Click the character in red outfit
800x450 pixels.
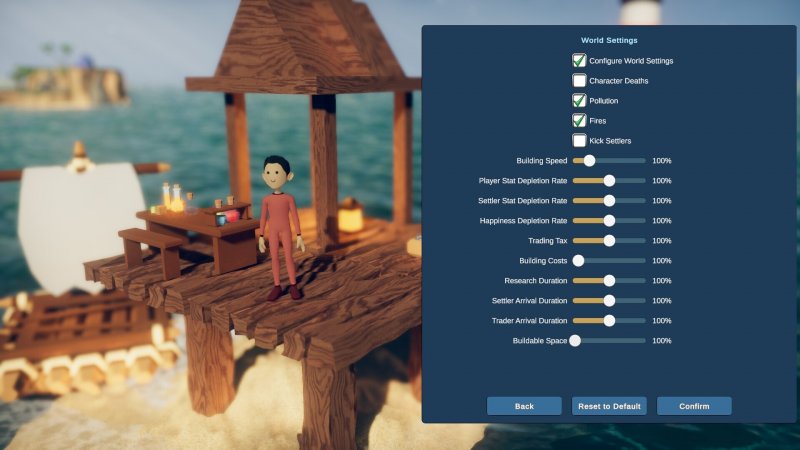pyautogui.click(x=279, y=230)
